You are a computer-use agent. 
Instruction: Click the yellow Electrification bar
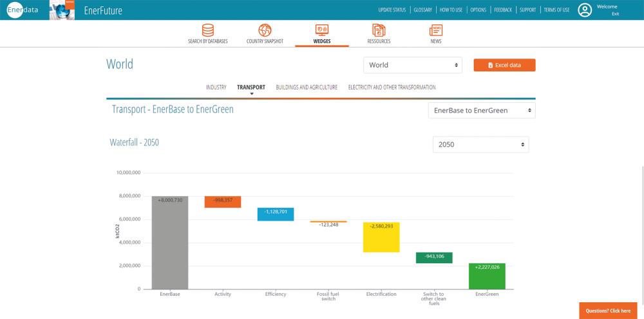pyautogui.click(x=381, y=237)
